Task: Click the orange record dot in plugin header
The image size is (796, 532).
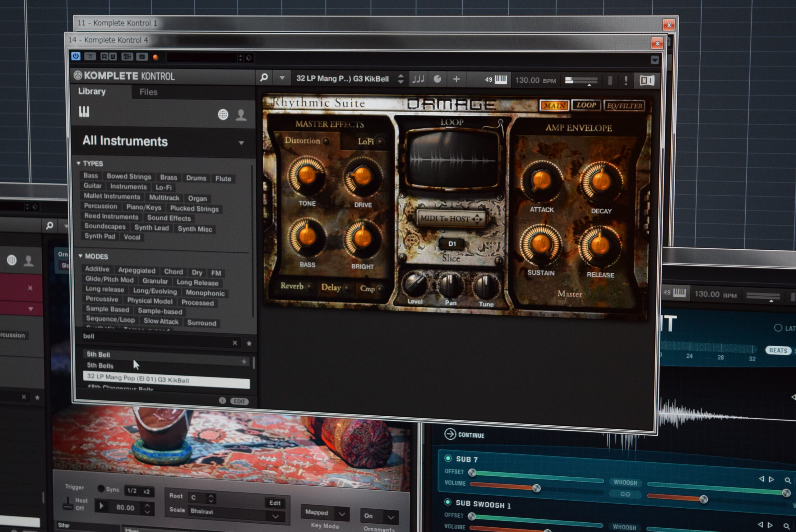Action: coord(155,57)
